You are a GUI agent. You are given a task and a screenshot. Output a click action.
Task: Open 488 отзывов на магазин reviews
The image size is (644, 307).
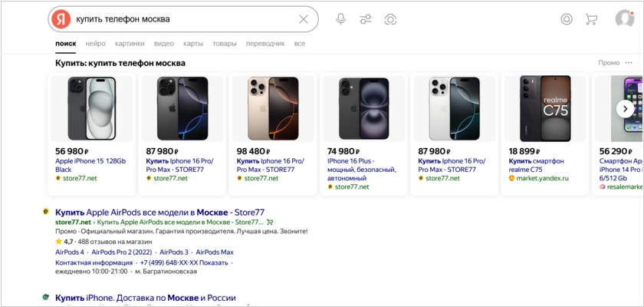click(114, 242)
